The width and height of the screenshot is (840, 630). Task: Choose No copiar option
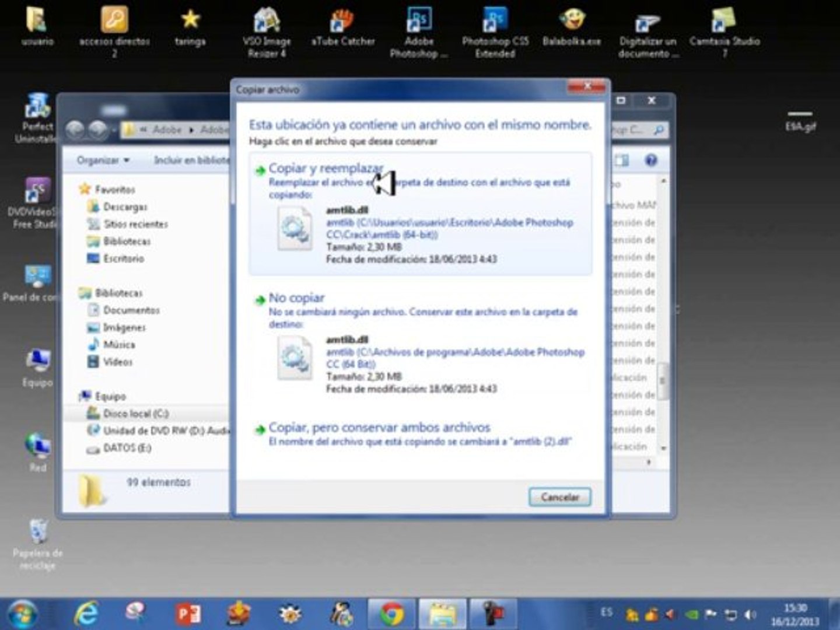coord(420,344)
